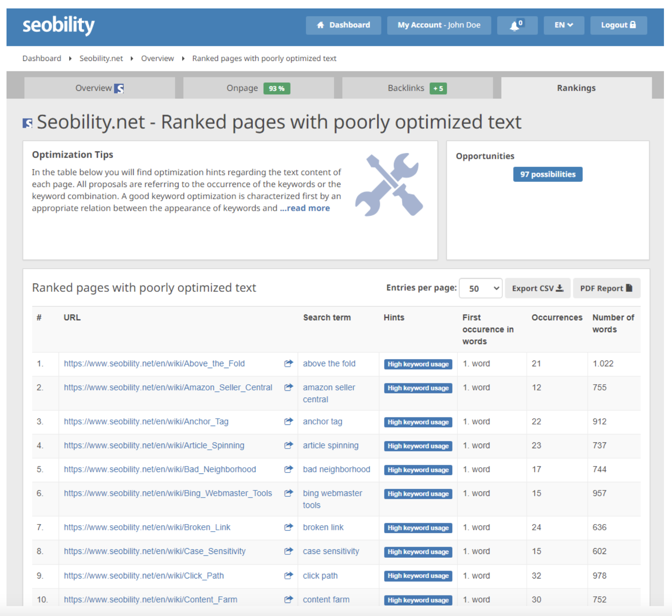Export table as CSV

click(x=538, y=288)
